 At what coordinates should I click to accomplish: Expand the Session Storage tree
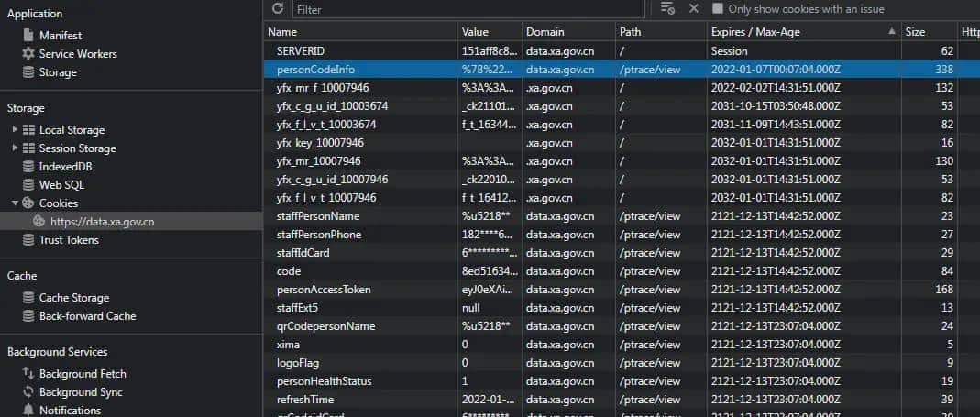pyautogui.click(x=16, y=148)
